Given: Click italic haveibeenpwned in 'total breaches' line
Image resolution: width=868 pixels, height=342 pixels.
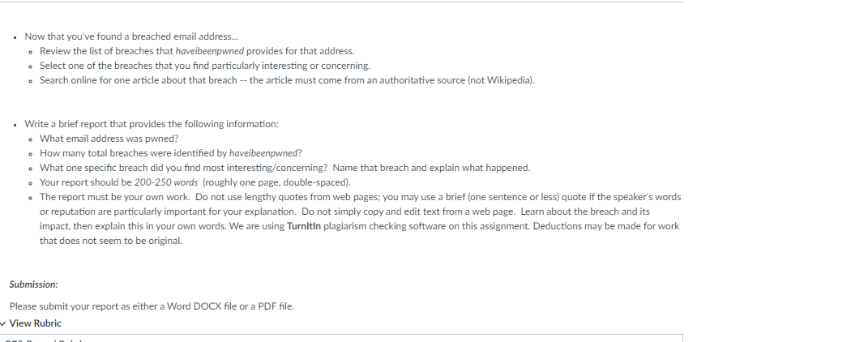Looking at the screenshot, I should pos(265,153).
